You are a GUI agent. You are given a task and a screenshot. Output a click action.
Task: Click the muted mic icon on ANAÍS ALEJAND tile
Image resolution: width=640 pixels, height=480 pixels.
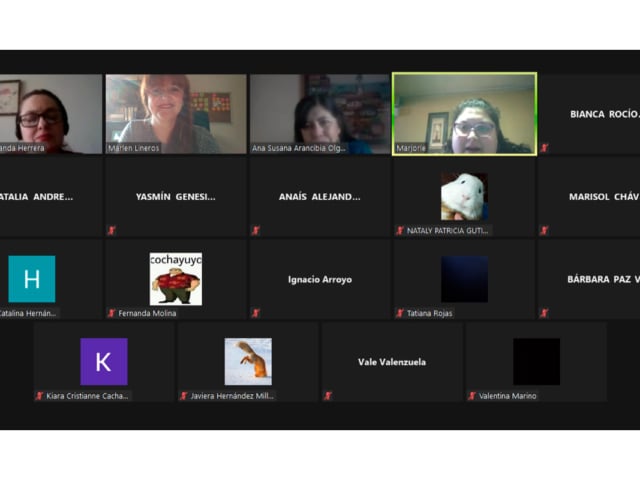tap(256, 231)
